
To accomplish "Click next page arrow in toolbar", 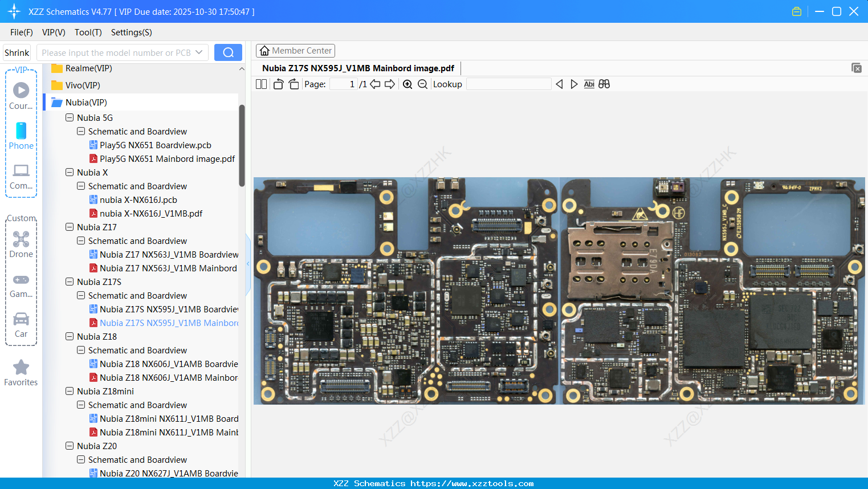I will click(x=389, y=84).
